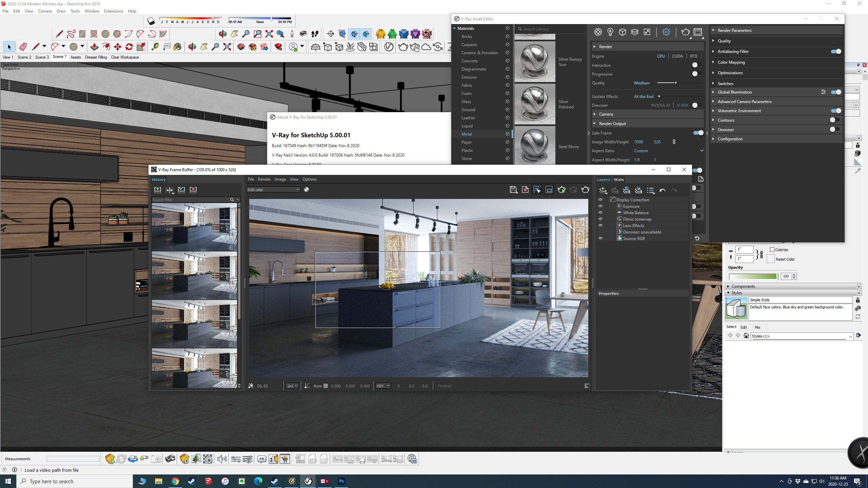Open Lights tab icon in Asset Editor
The width and height of the screenshot is (868, 488).
[x=610, y=32]
